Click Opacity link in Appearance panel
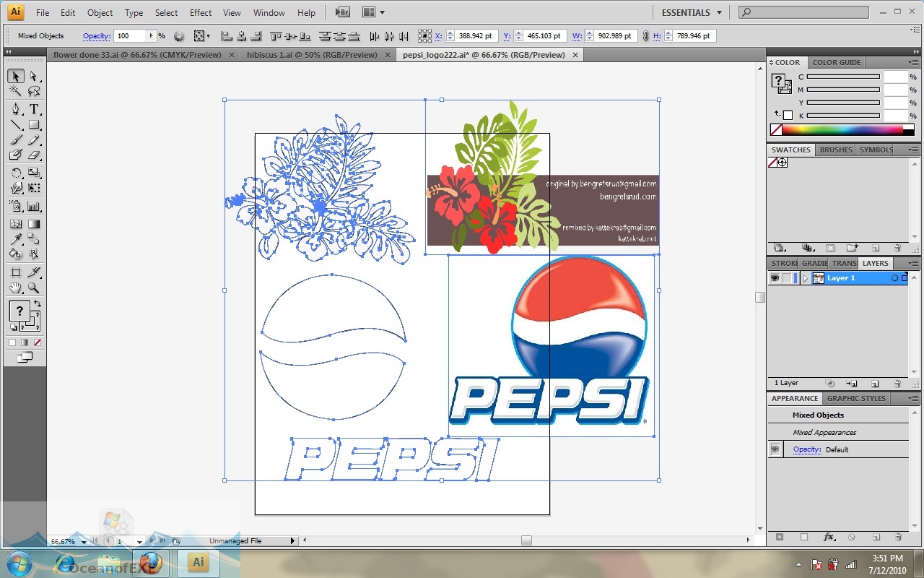Viewport: 924px width, 578px height. (x=807, y=449)
